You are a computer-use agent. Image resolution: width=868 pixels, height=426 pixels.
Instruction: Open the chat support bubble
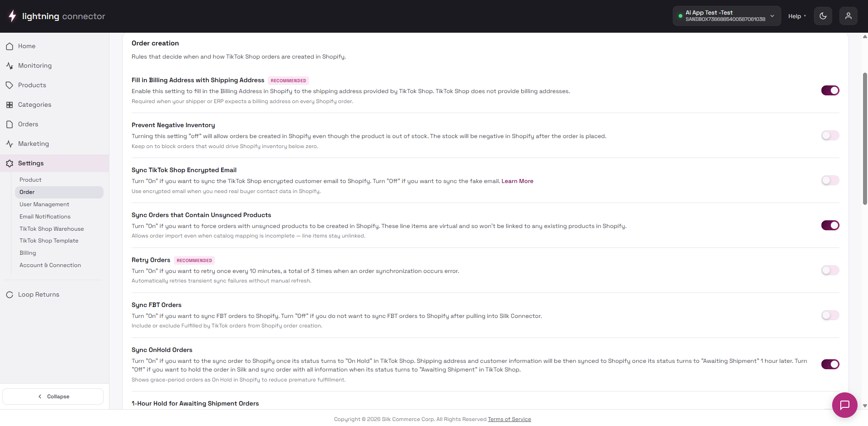coord(845,405)
